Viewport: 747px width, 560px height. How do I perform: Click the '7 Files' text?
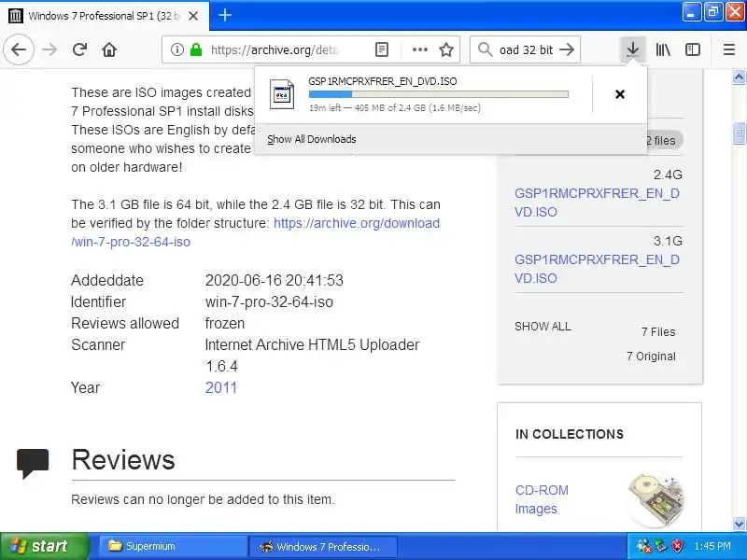[658, 332]
